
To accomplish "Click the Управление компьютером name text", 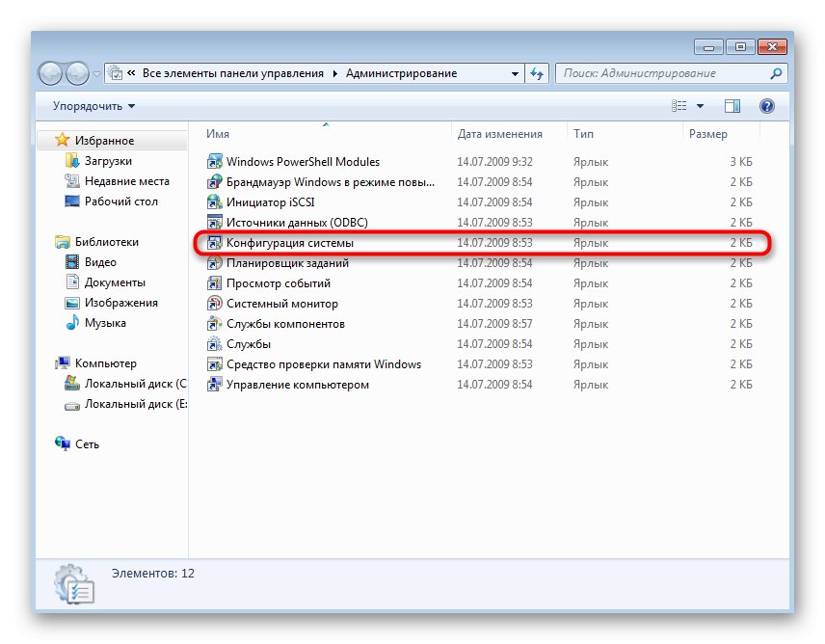I will [x=297, y=385].
